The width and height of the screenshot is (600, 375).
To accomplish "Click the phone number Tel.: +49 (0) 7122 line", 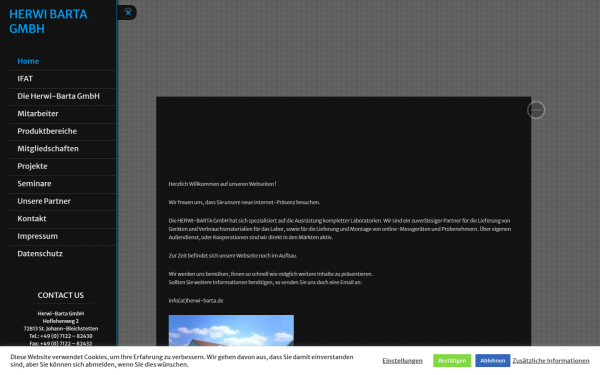I will pos(60,336).
